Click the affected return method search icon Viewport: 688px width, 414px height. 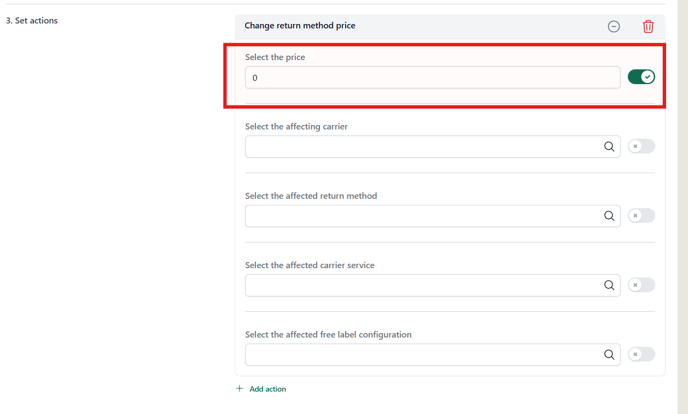tap(609, 216)
